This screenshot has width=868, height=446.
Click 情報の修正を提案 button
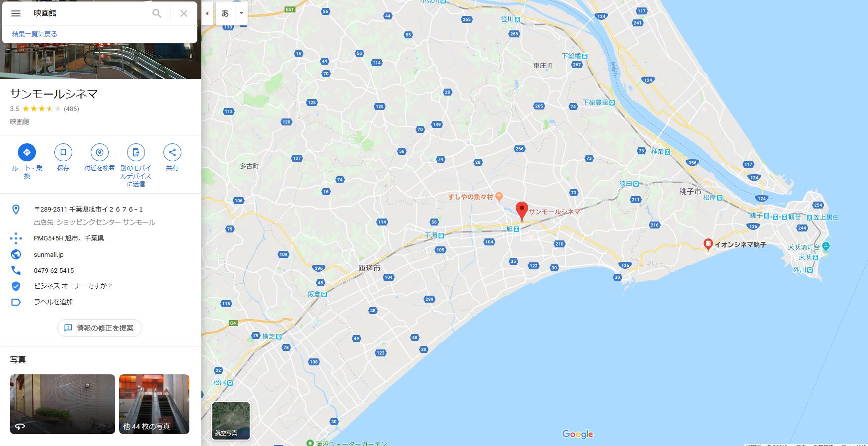[x=100, y=328]
